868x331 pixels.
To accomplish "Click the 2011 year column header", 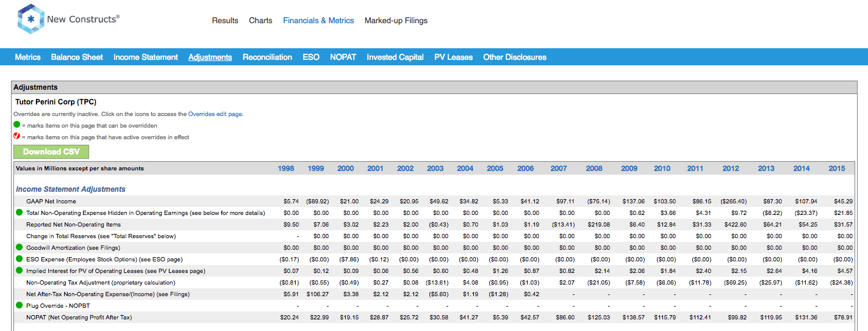I will (695, 169).
